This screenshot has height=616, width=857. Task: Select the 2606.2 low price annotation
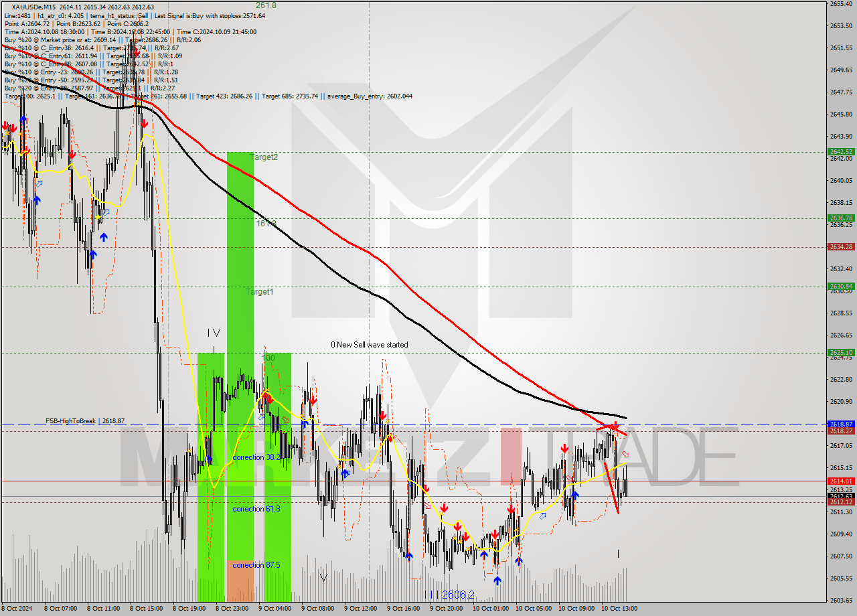[x=458, y=595]
